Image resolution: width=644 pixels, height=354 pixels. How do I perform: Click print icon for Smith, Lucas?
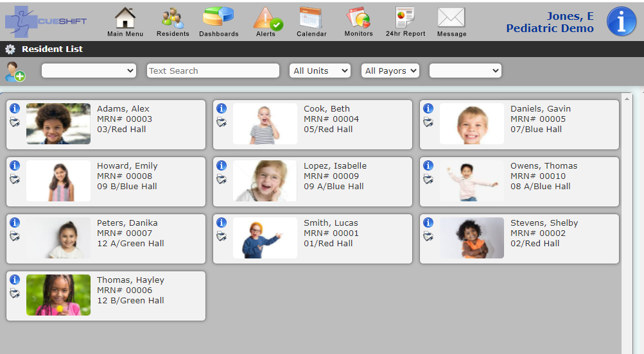(x=222, y=236)
